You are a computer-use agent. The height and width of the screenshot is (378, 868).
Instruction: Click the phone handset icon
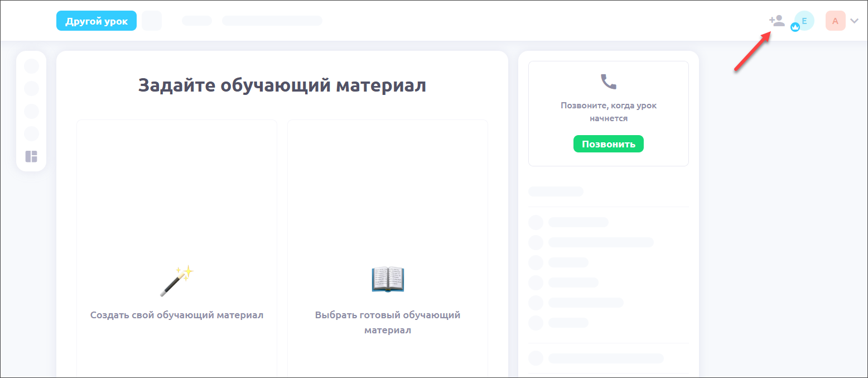pos(608,82)
